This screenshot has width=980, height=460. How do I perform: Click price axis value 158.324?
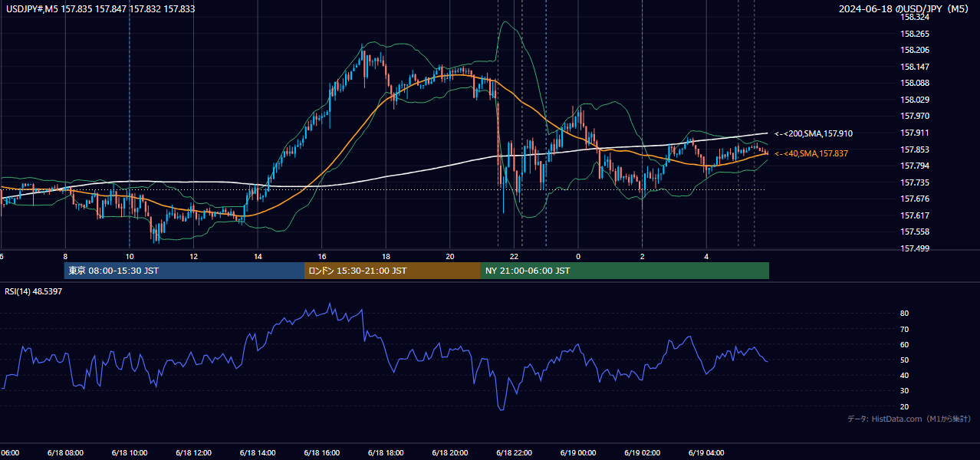[x=914, y=17]
